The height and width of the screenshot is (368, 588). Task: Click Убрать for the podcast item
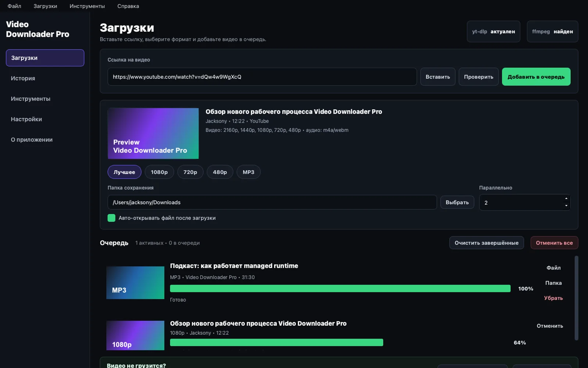pyautogui.click(x=553, y=298)
